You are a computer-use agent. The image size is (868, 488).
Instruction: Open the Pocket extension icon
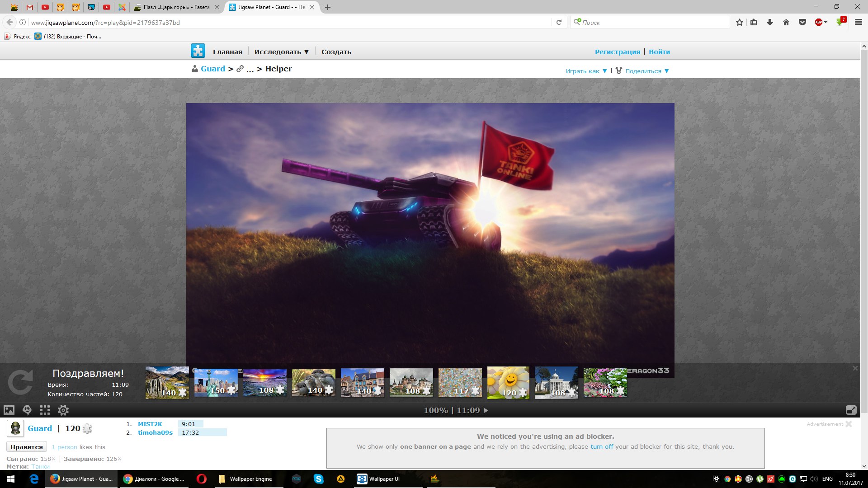[x=802, y=22]
